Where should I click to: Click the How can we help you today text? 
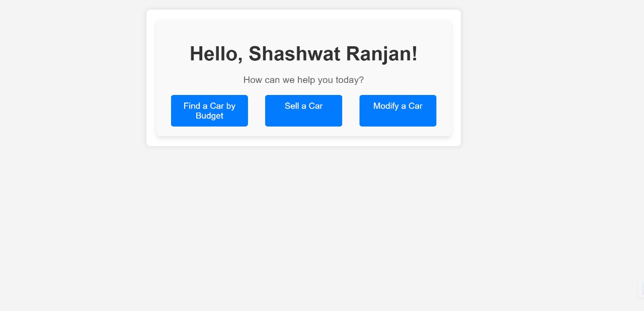pyautogui.click(x=303, y=80)
